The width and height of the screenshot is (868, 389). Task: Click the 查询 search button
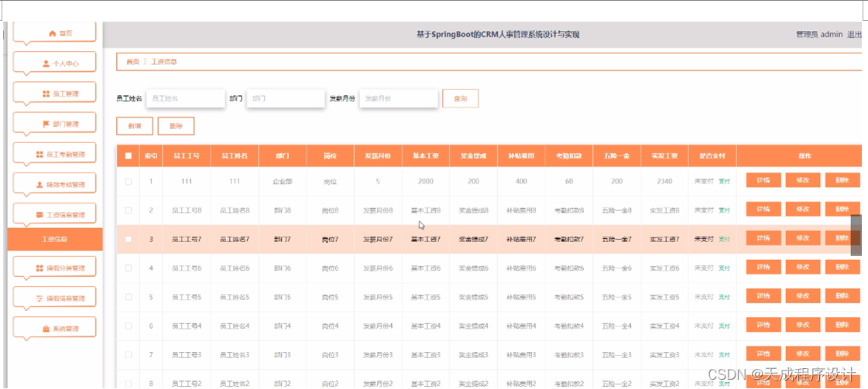460,98
